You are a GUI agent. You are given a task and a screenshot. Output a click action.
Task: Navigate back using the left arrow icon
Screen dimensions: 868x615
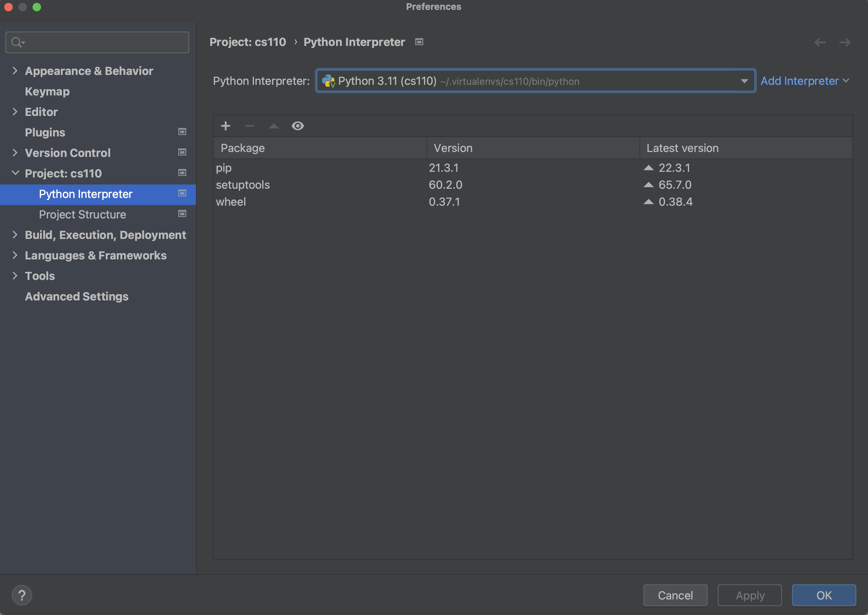pyautogui.click(x=820, y=42)
